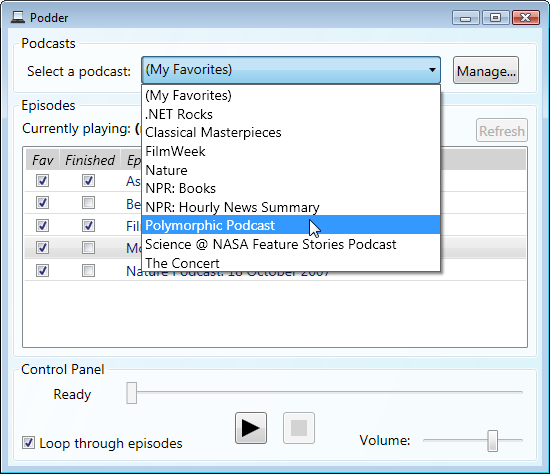Toggle Loop through episodes checkbox
Viewport: 550px width, 474px height.
(28, 443)
